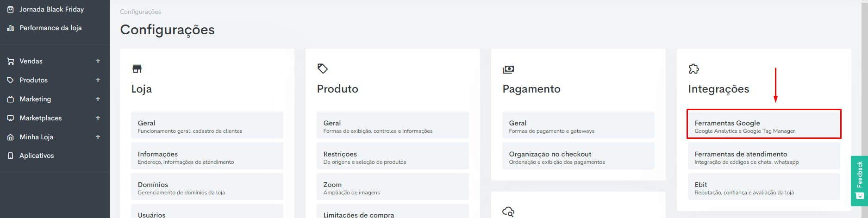Click the Integrações card heading

(718, 89)
